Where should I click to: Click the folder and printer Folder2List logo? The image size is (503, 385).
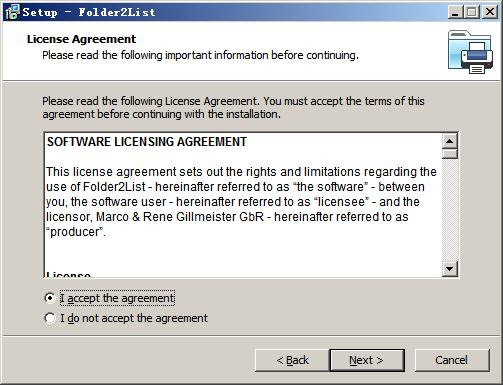pos(470,52)
